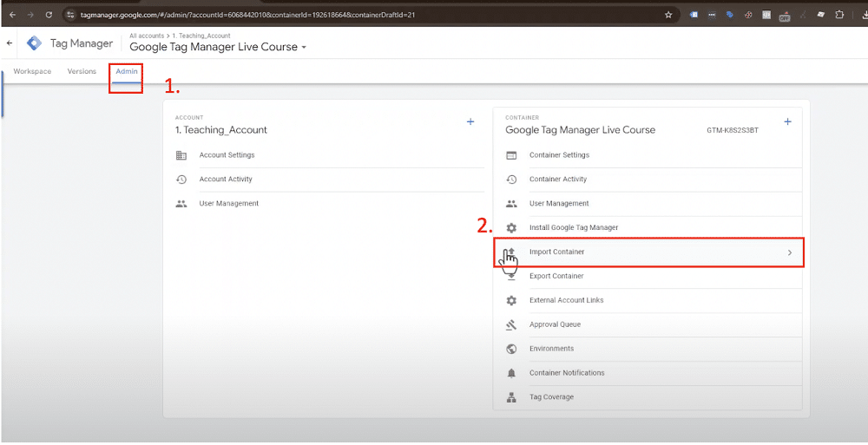The image size is (868, 445).
Task: Click the Tag Manager back arrow
Action: pos(10,43)
